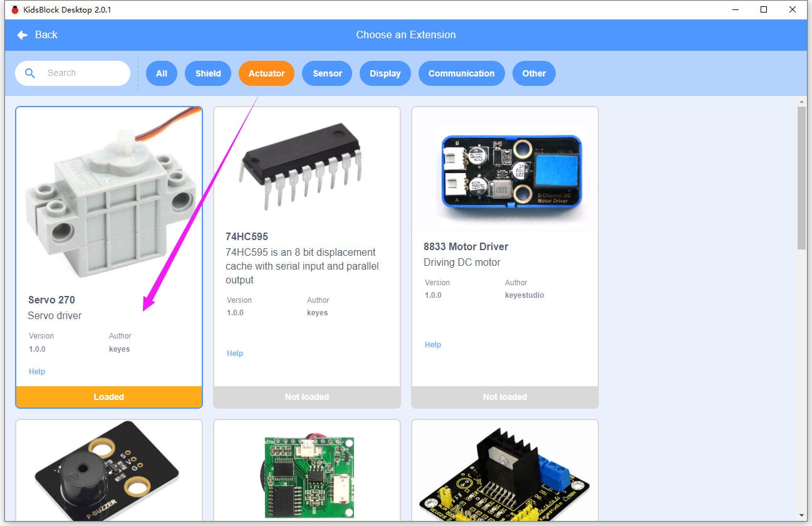The image size is (812, 526).
Task: Select the Communication category filter
Action: pos(462,73)
